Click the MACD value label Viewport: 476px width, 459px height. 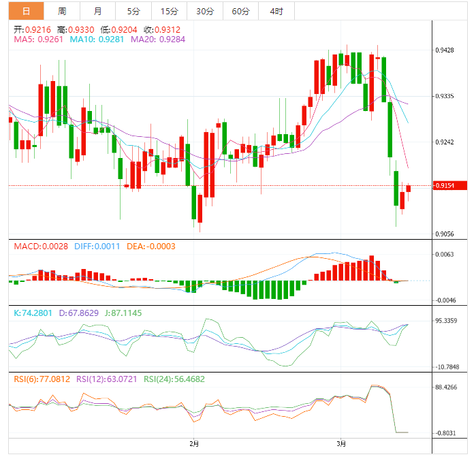pos(41,247)
